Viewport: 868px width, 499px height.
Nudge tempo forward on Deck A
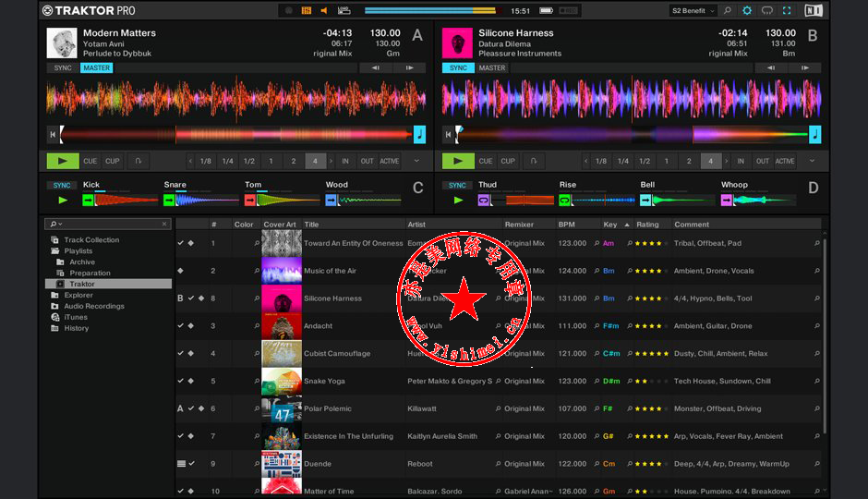coord(410,67)
